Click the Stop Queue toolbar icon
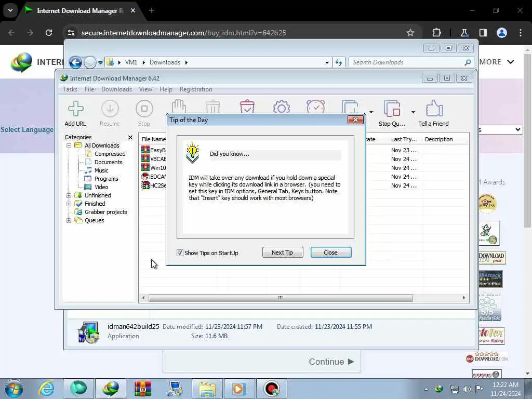The height and width of the screenshot is (399, 532). (392, 109)
